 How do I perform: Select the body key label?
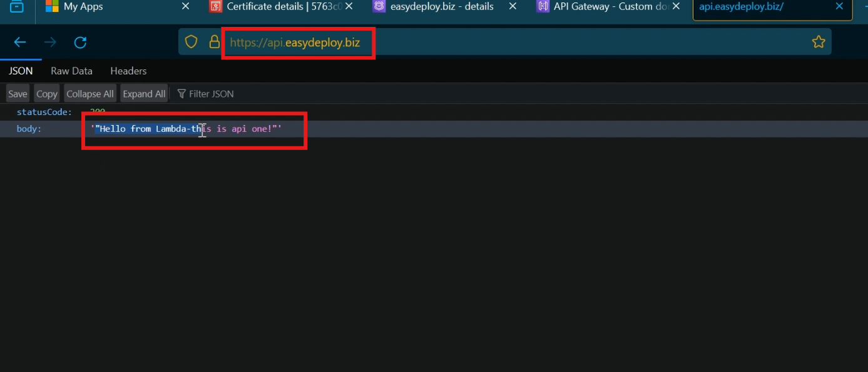29,129
